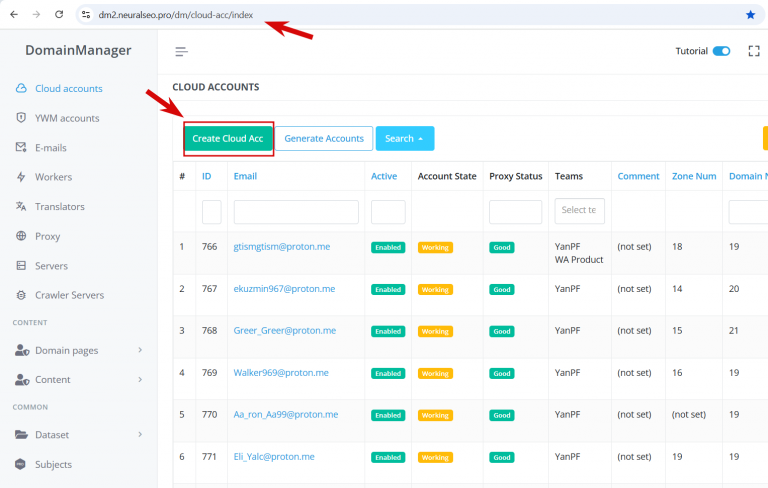Viewport: 768px width, 488px height.
Task: Click Enabled badge for account 766
Action: [x=388, y=247]
